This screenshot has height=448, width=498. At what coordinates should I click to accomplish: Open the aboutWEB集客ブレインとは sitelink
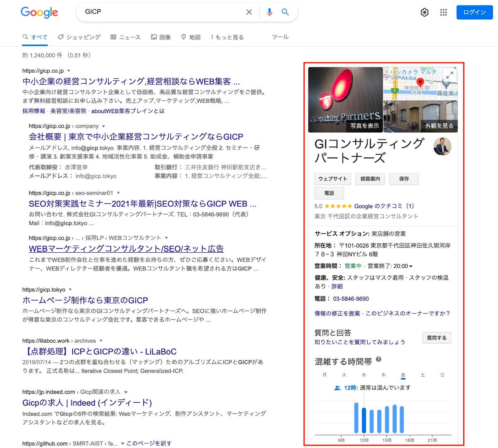[128, 111]
